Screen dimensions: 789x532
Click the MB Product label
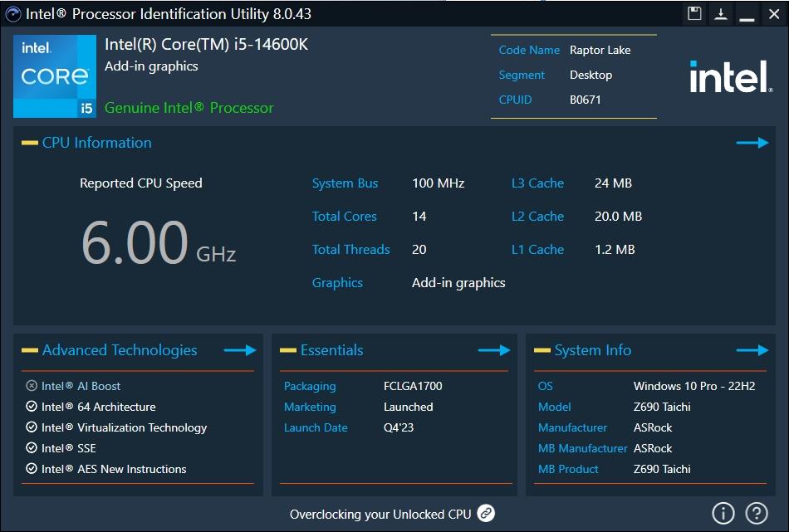point(568,469)
